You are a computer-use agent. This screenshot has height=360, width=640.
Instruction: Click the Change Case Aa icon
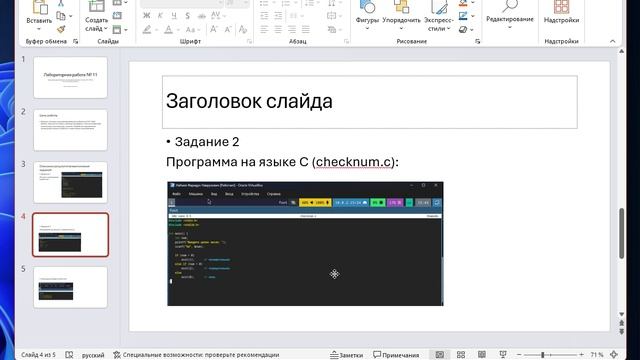tap(190, 29)
